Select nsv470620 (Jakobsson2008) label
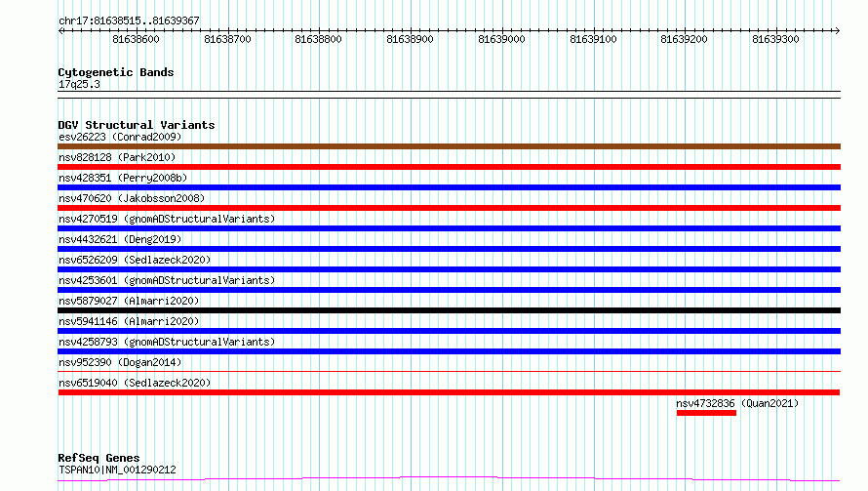This screenshot has height=491, width=868. tap(132, 198)
